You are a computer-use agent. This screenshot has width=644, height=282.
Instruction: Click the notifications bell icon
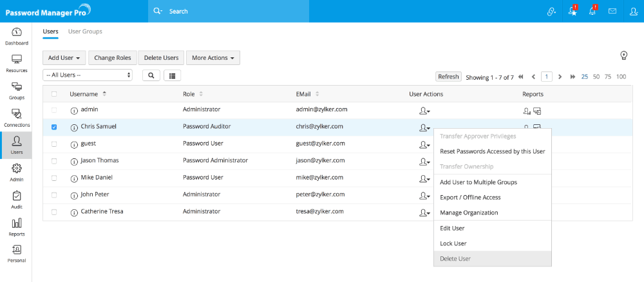(x=592, y=12)
